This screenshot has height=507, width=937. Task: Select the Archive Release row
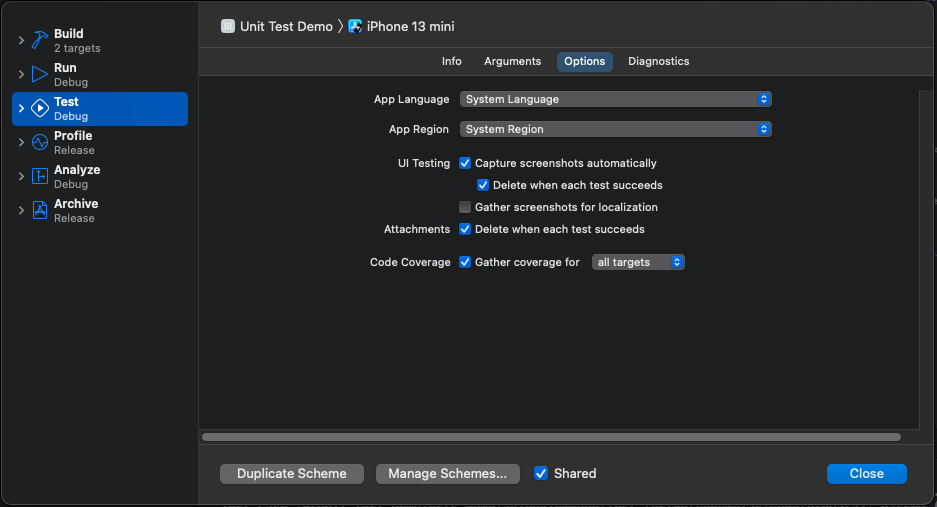tap(100, 210)
